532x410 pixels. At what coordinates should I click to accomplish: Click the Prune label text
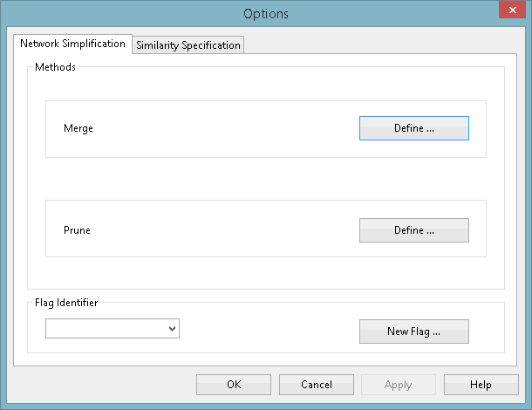(77, 230)
